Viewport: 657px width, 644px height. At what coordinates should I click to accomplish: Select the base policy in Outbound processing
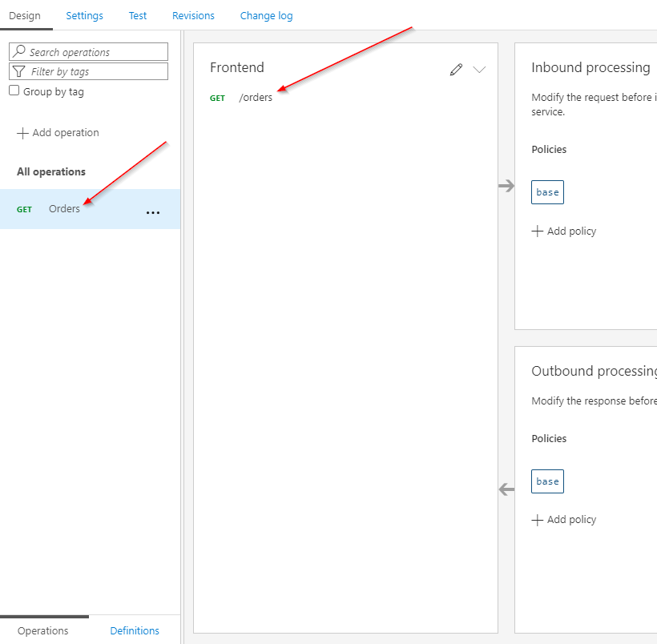(547, 481)
